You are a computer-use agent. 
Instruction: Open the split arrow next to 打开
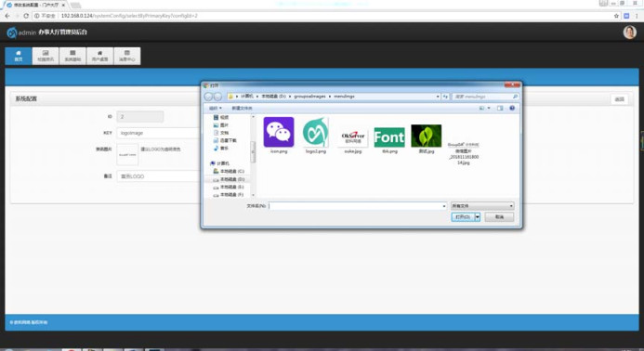pyautogui.click(x=478, y=217)
